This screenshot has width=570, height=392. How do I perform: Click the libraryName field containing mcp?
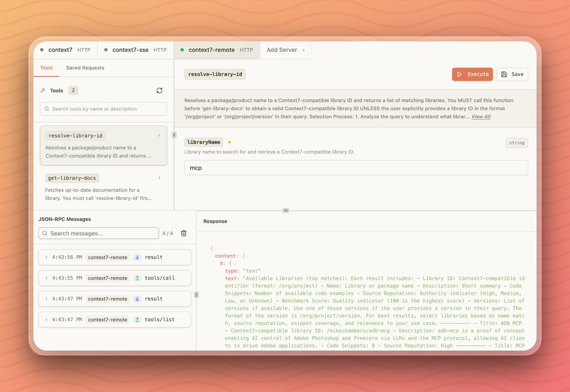pyautogui.click(x=356, y=167)
